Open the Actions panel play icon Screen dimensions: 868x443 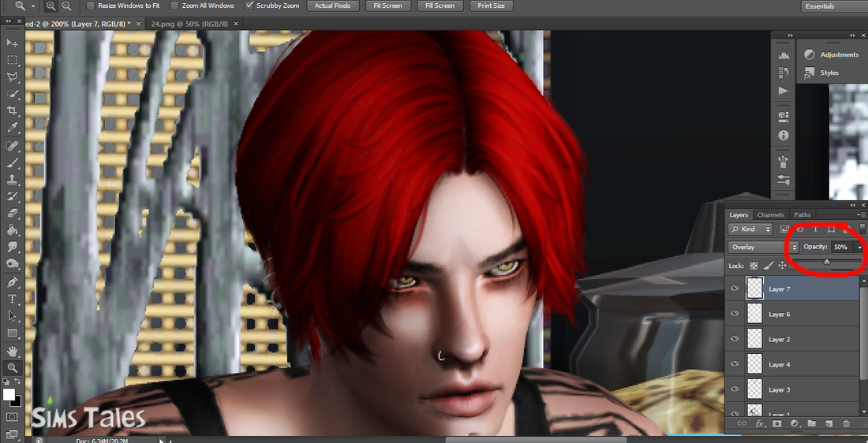(x=784, y=90)
